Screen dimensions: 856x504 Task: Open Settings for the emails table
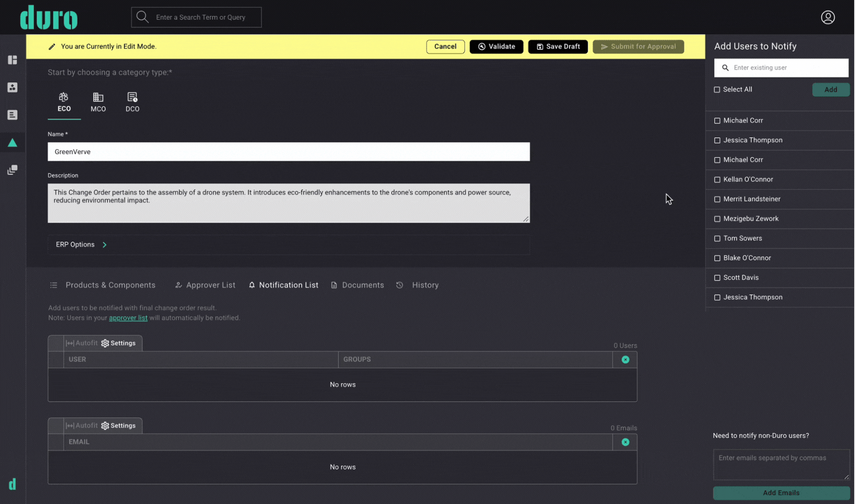(x=119, y=426)
